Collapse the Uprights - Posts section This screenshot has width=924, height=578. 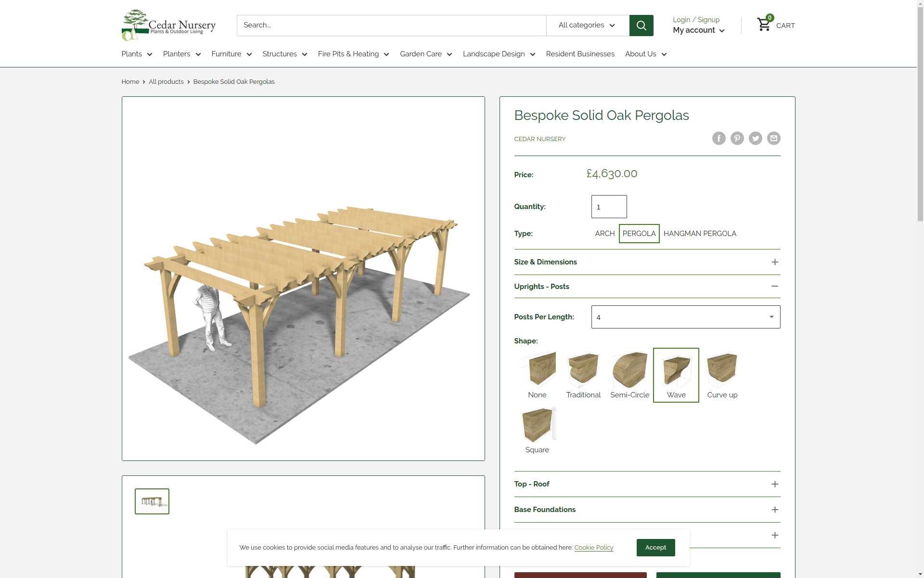click(647, 287)
